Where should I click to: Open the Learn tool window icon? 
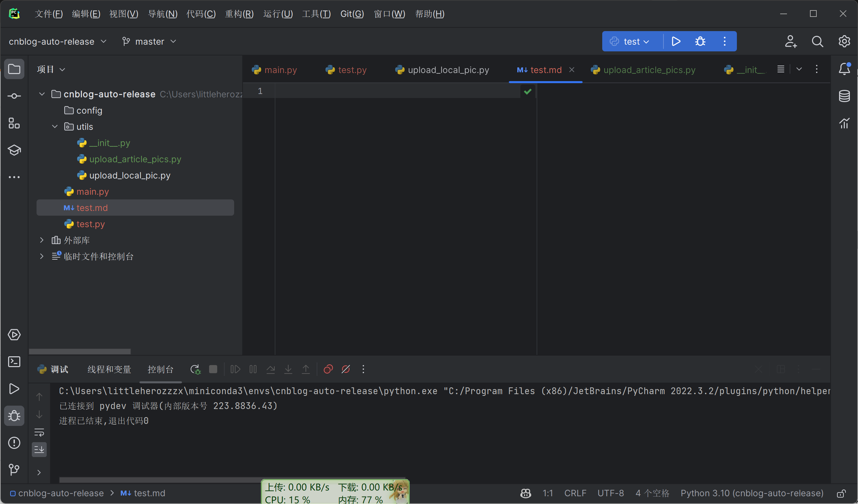tap(14, 150)
